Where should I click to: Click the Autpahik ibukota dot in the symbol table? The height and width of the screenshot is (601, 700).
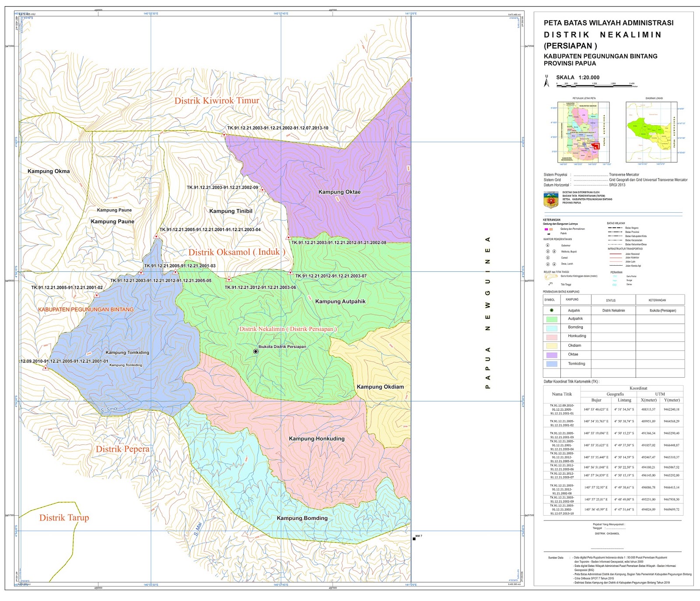click(x=551, y=310)
